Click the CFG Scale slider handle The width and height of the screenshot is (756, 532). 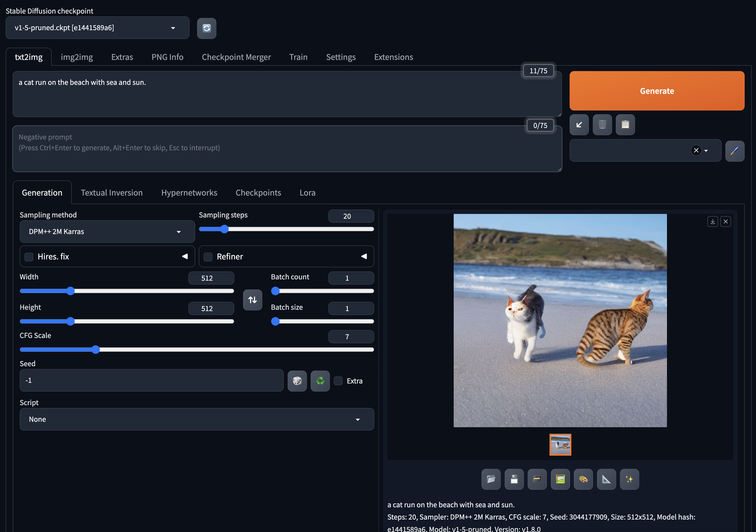click(x=96, y=350)
